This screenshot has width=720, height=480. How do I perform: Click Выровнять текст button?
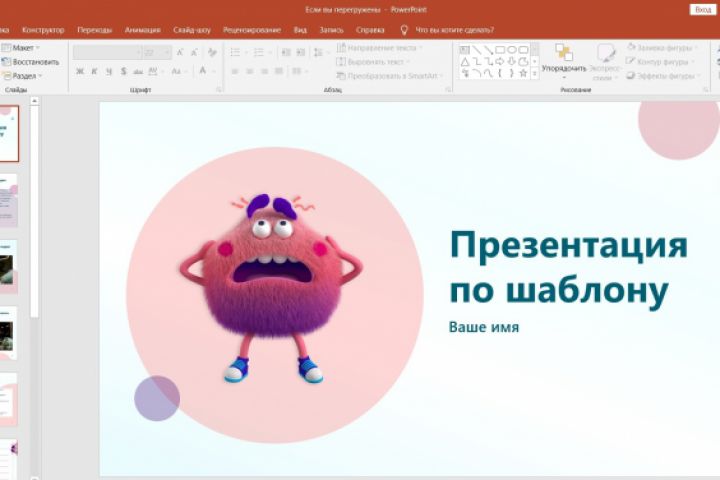373,62
